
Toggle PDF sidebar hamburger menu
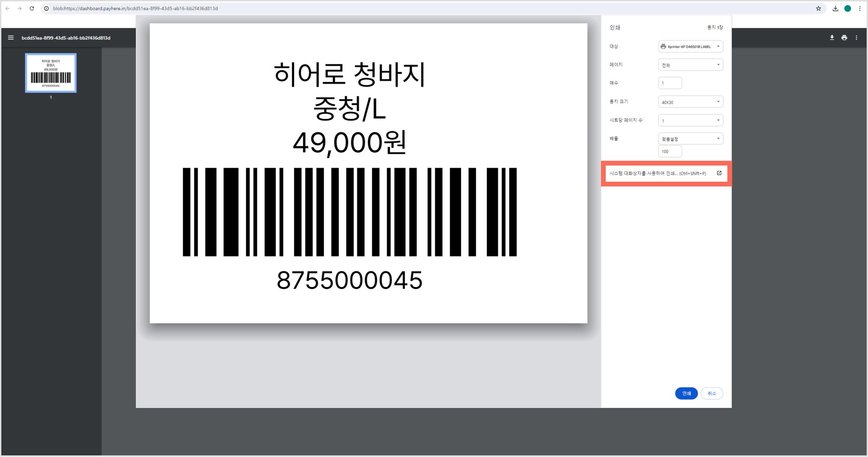(x=11, y=38)
